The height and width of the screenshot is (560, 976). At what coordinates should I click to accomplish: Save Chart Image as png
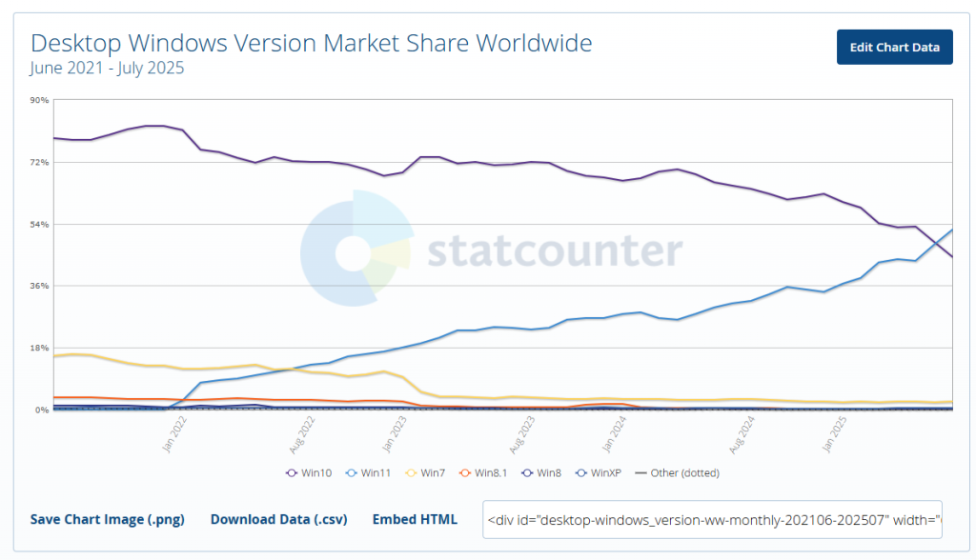107,519
